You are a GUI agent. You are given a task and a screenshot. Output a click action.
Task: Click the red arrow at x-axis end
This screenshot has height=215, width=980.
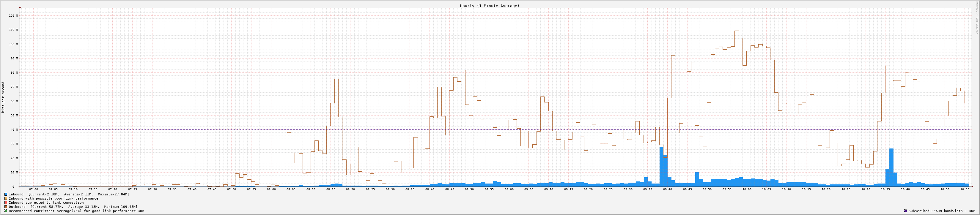tap(972, 186)
